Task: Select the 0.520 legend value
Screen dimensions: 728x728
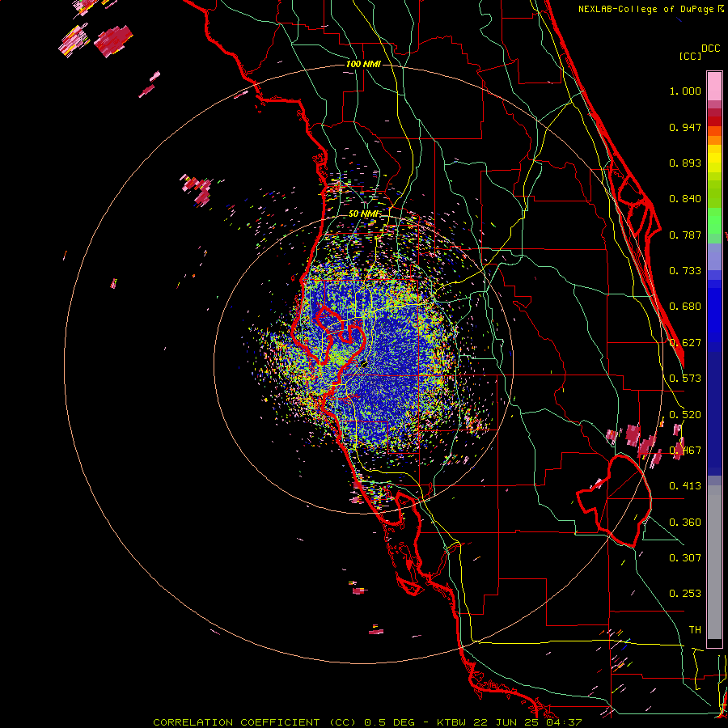Action: (x=685, y=415)
